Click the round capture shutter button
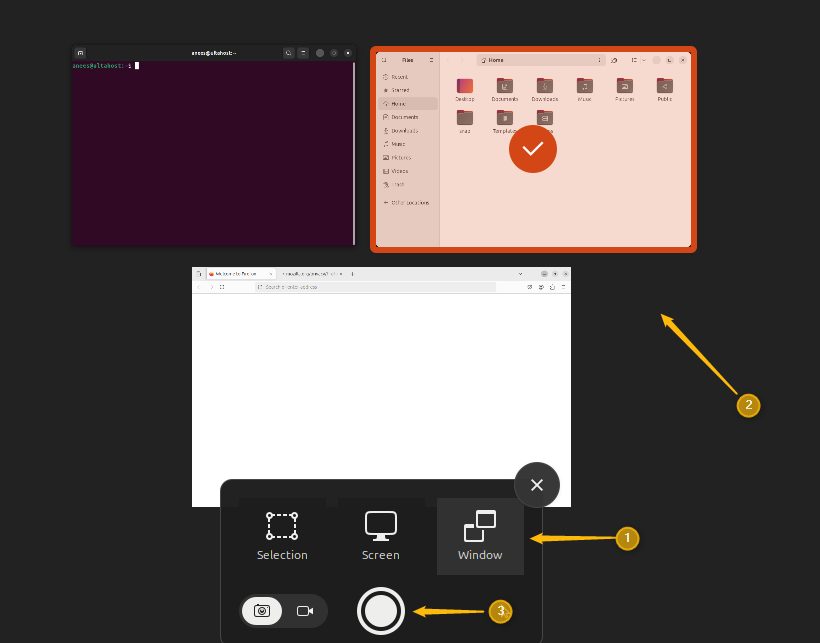The width and height of the screenshot is (820, 643). coord(381,611)
